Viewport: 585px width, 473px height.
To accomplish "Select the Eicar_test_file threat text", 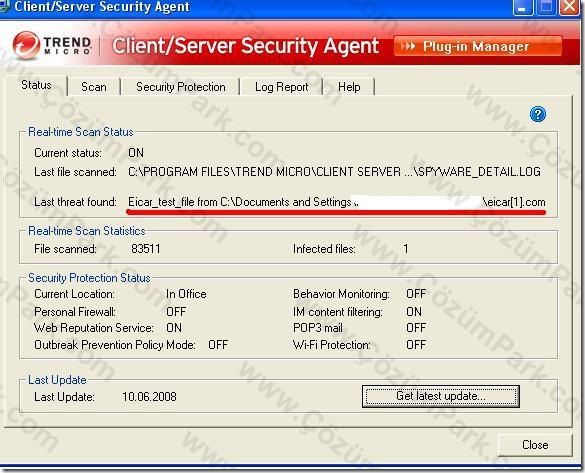I will (x=337, y=202).
